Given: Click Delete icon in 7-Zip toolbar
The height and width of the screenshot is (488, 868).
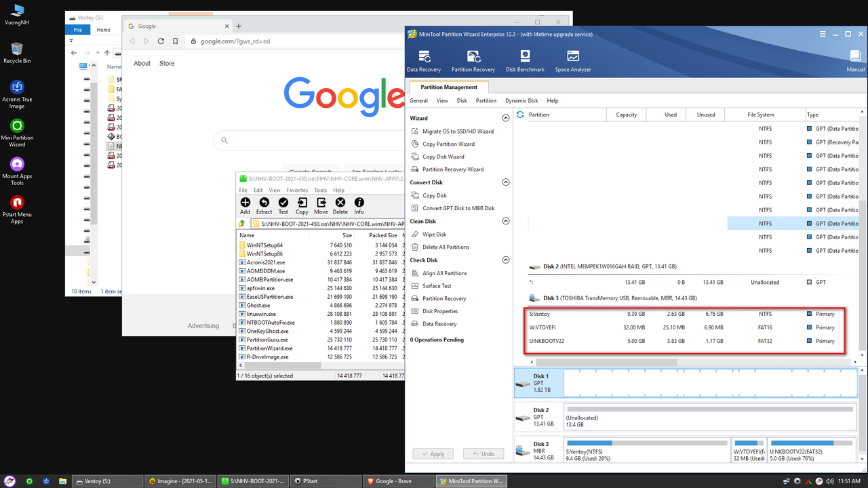Looking at the screenshot, I should 340,206.
